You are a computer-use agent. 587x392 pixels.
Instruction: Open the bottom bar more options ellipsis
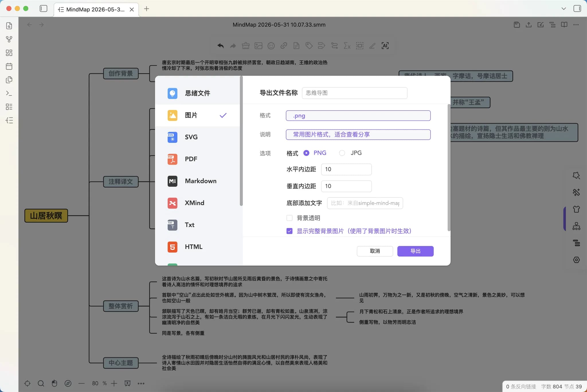(141, 383)
